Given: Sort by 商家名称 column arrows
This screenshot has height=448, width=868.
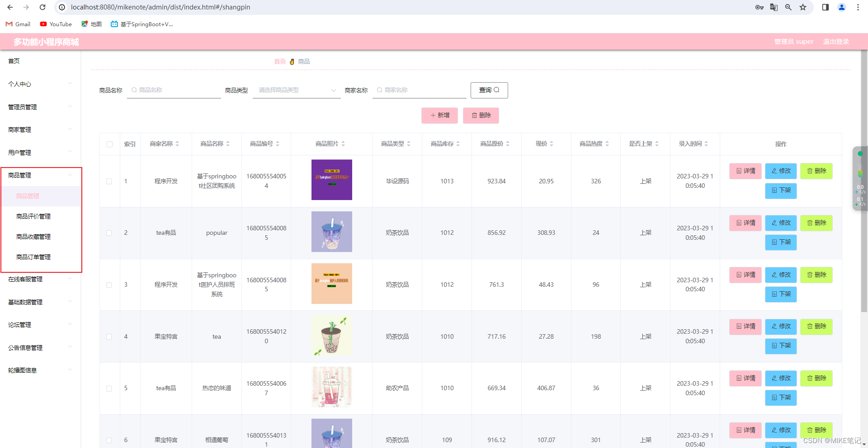Looking at the screenshot, I should 177,144.
